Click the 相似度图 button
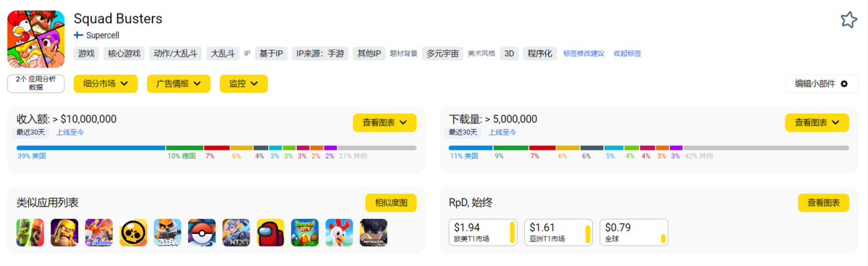The image size is (868, 266). click(x=391, y=203)
